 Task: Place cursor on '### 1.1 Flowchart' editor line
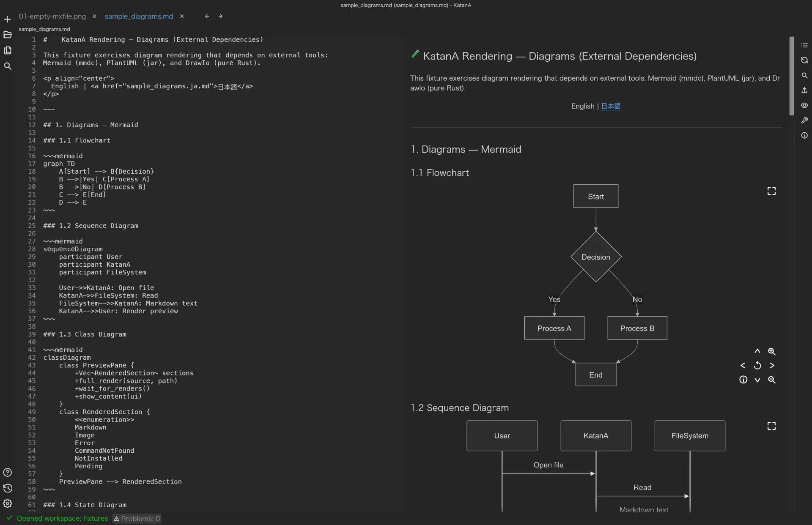tap(77, 140)
